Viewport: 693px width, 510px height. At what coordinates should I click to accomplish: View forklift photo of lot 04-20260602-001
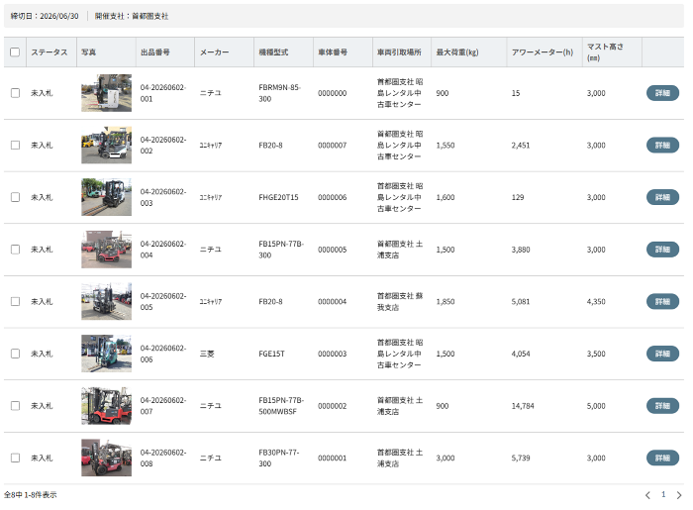pyautogui.click(x=106, y=93)
